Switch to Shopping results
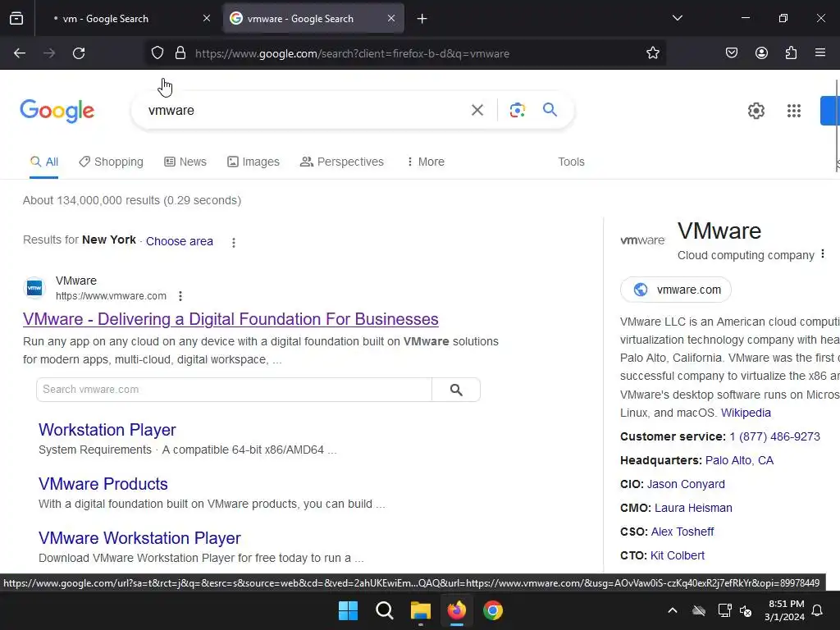The width and height of the screenshot is (840, 630). [x=111, y=162]
